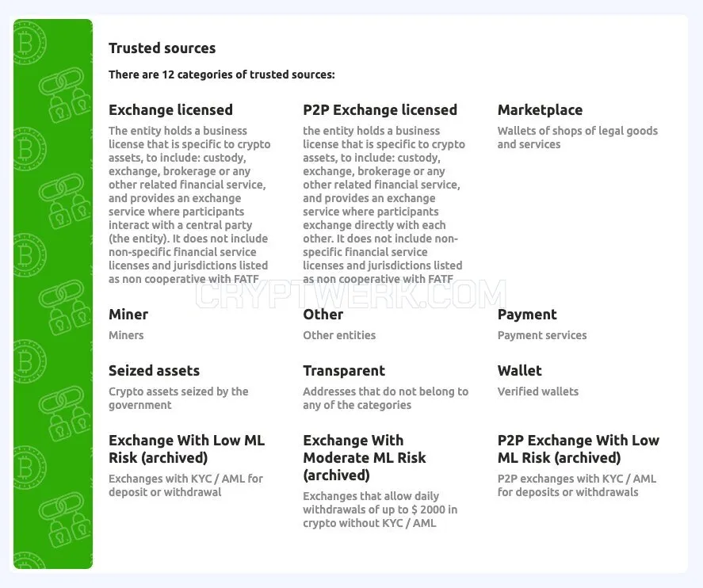Open the Marketplace category heading

pyautogui.click(x=540, y=110)
